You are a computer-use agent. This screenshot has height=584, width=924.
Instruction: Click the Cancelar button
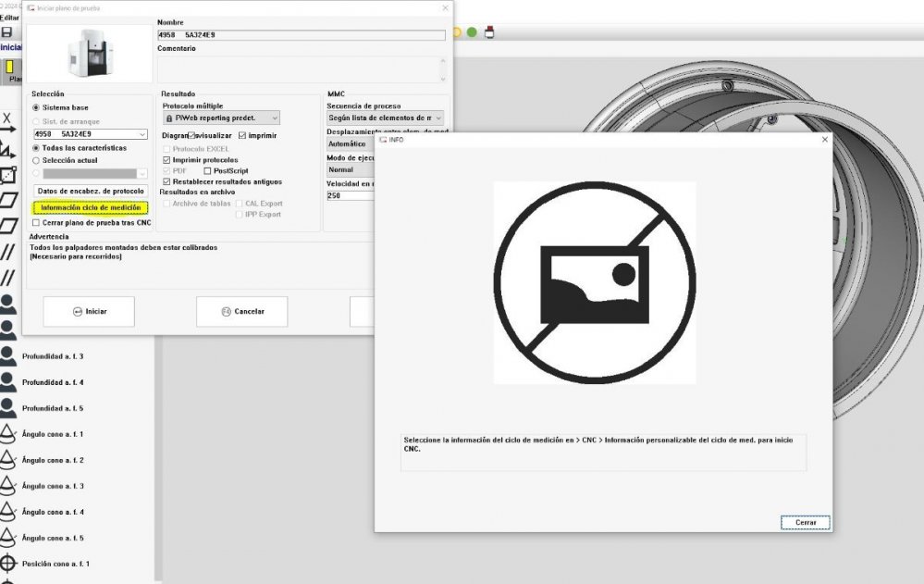point(242,312)
